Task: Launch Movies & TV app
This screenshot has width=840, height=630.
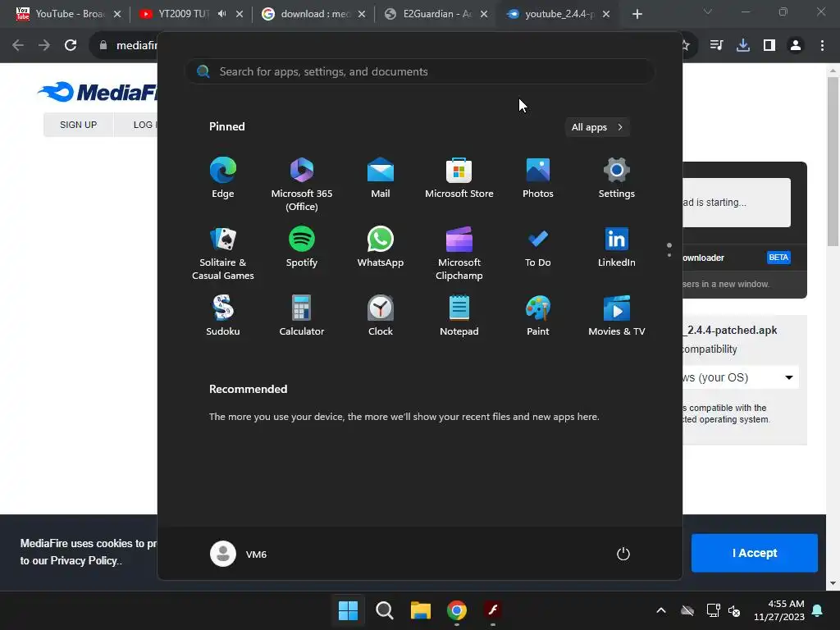Action: (617, 316)
